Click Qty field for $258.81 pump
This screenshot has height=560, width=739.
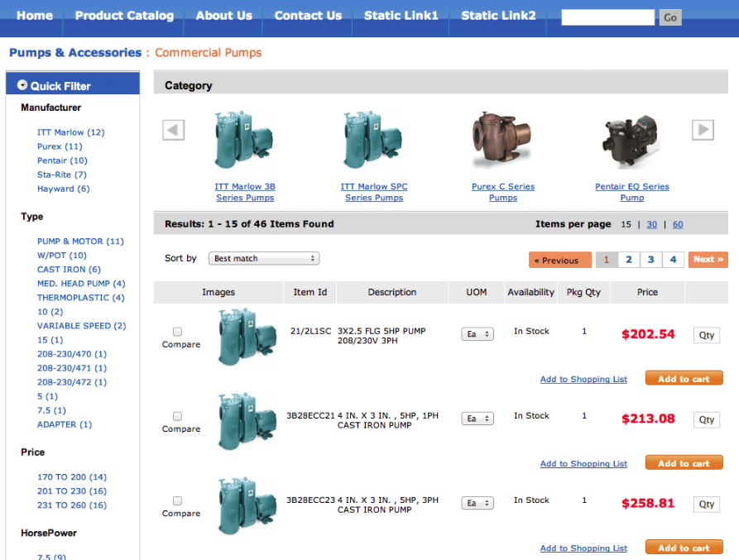click(707, 505)
